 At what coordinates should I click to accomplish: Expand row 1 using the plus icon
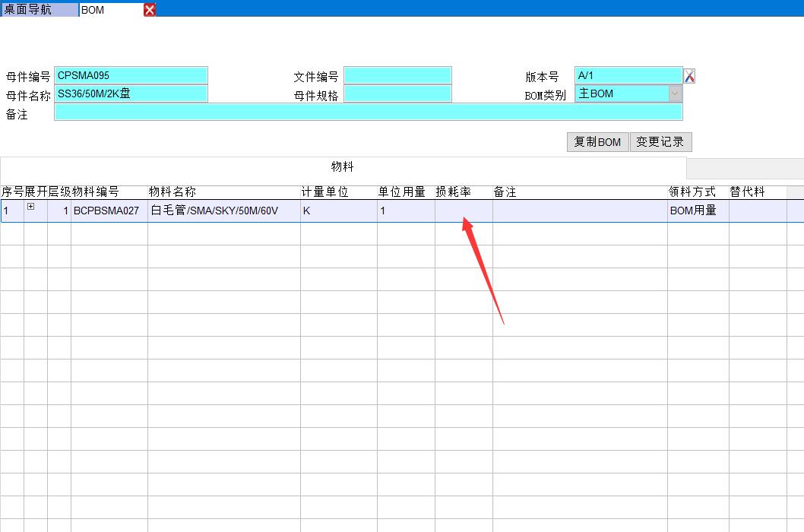click(x=30, y=207)
